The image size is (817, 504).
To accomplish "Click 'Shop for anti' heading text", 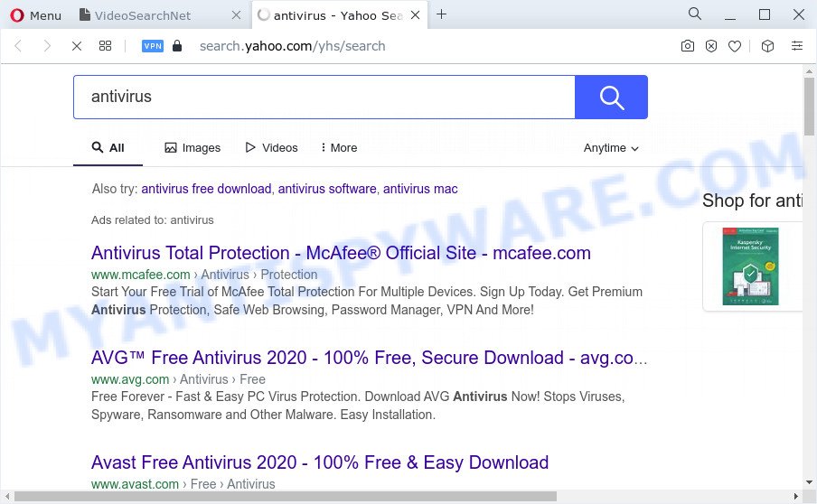I will click(x=753, y=201).
